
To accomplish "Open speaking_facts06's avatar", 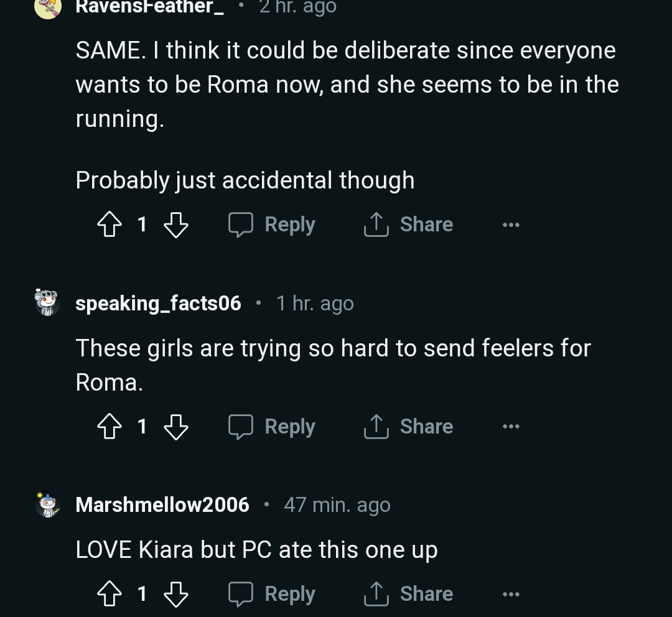I will point(47,303).
